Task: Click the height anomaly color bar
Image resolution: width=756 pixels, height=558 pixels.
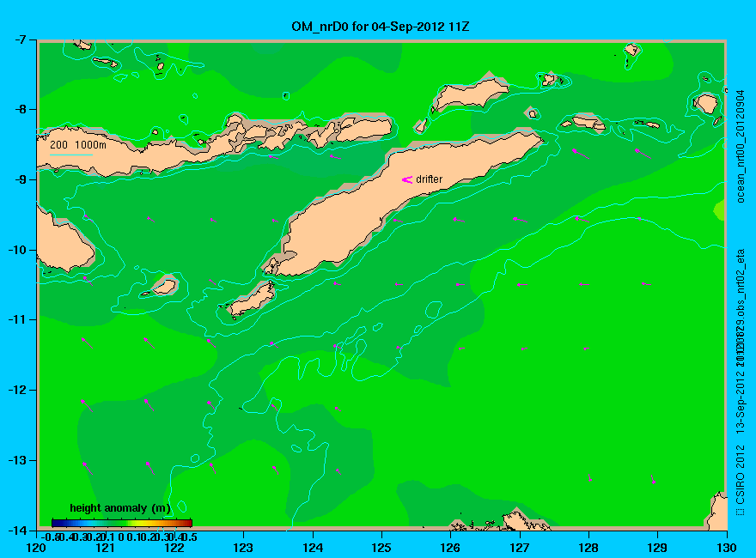Action: 122,523
